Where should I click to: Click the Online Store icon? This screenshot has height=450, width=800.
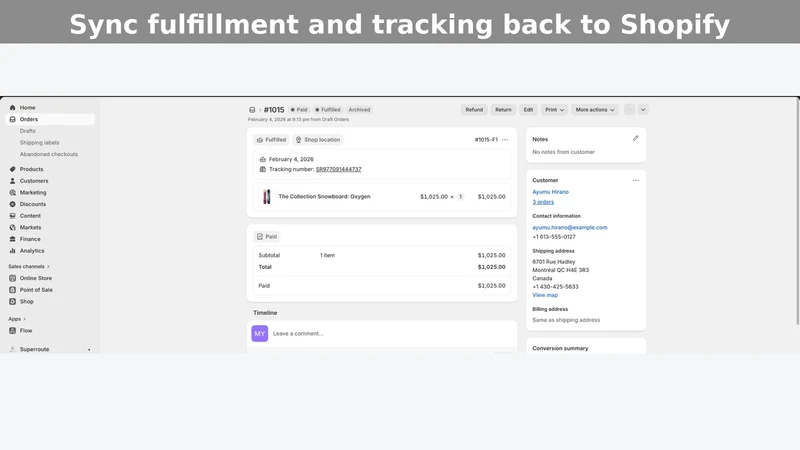(x=13, y=278)
